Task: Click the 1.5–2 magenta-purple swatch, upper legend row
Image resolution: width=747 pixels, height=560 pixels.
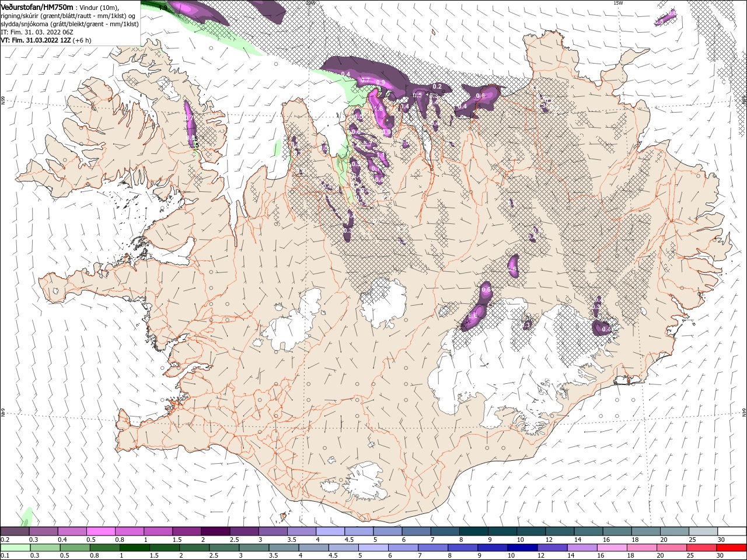Action: [x=187, y=531]
